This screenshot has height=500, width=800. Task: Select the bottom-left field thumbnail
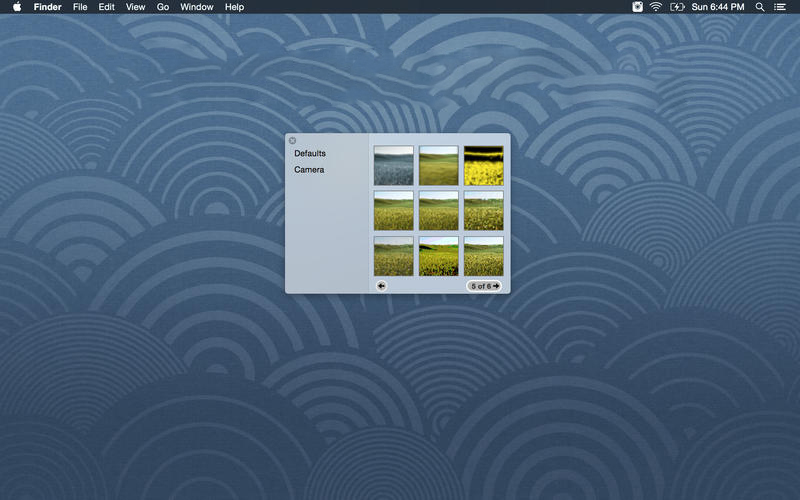pos(393,255)
